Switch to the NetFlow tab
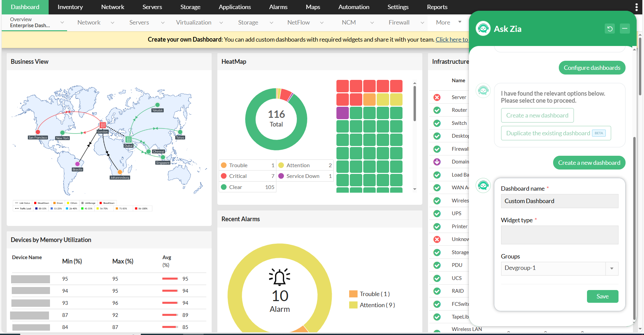Screen dimensions: 644x335 298,22
